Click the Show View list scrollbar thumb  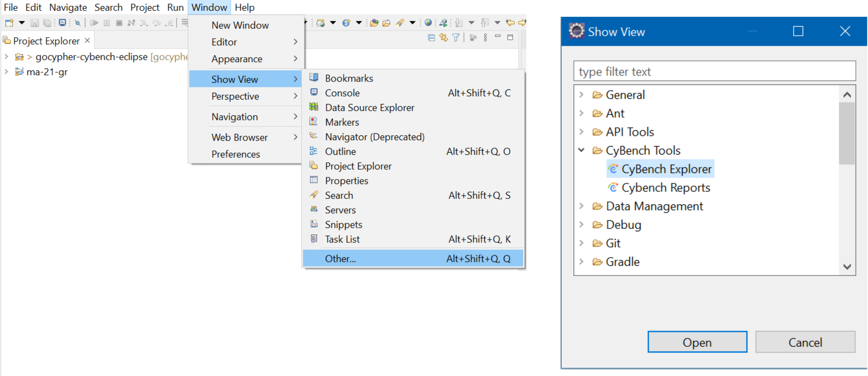(x=847, y=134)
